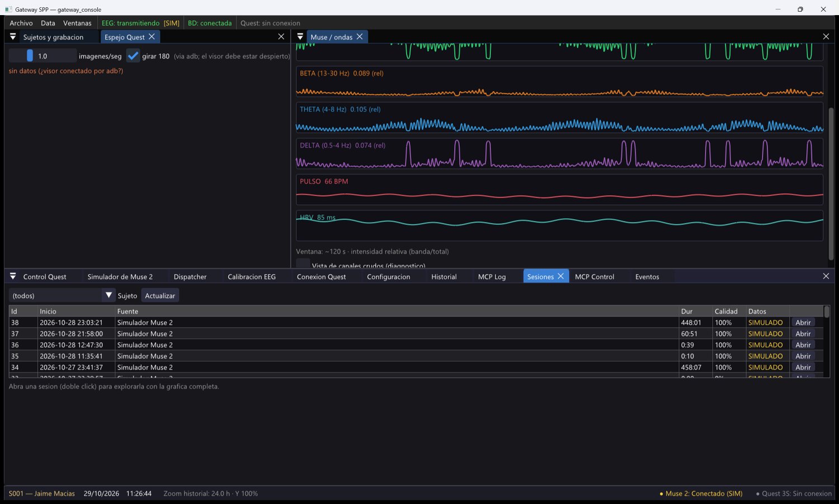
Task: Switch to Sujetos y grabacion tab
Action: [x=53, y=37]
